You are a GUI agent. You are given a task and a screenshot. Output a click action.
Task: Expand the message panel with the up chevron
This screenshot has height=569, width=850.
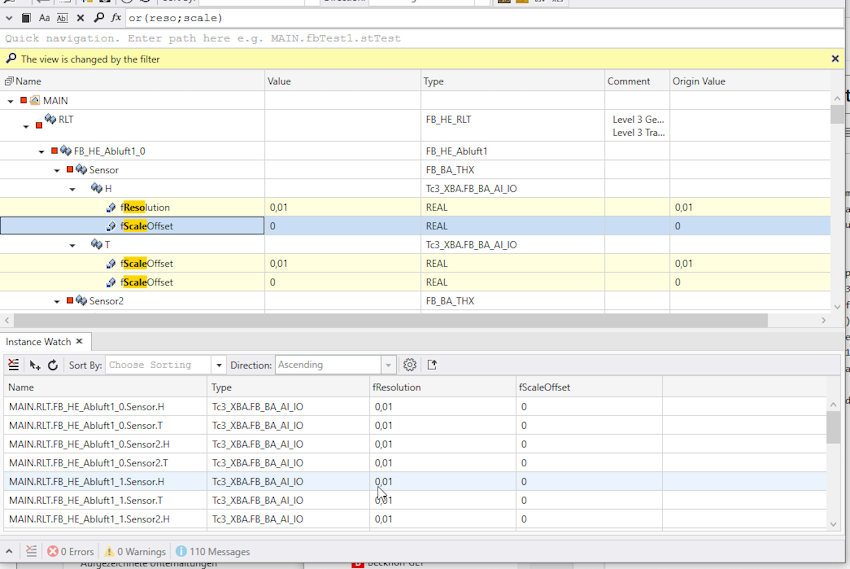coord(9,551)
